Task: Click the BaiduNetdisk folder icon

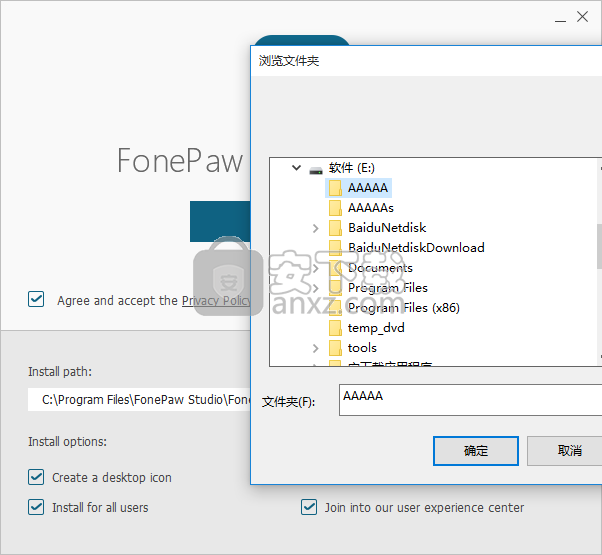Action: pos(335,228)
